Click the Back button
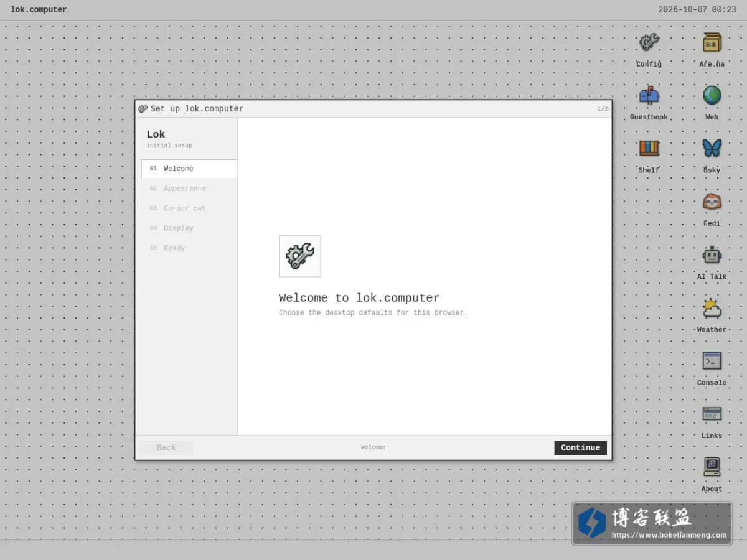This screenshot has height=560, width=747. pos(166,448)
